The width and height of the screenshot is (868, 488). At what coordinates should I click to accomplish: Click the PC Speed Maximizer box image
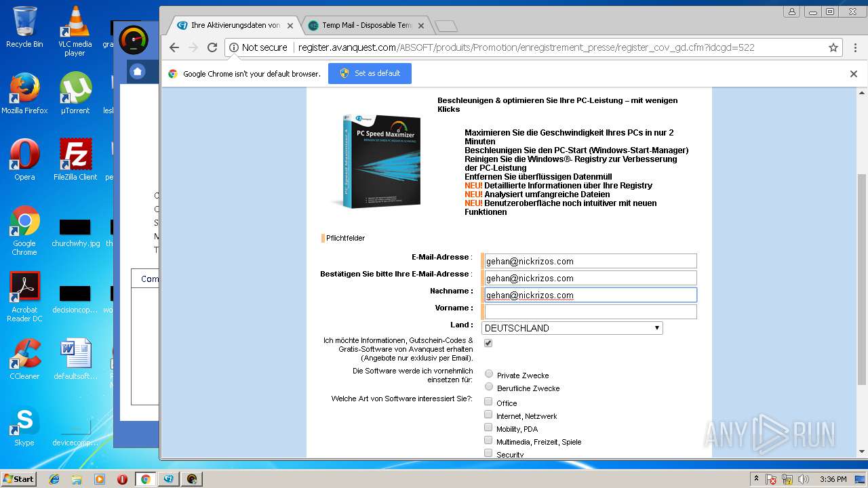380,161
